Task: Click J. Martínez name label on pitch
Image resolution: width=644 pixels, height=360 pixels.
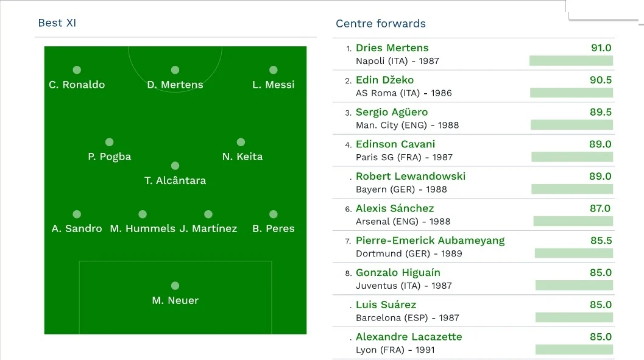Action: point(208,228)
